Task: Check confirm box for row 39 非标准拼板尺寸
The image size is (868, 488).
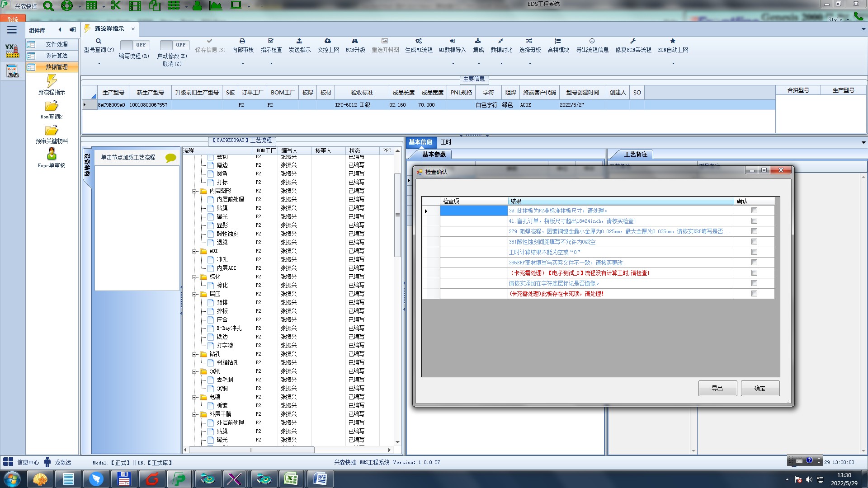Action: (754, 211)
